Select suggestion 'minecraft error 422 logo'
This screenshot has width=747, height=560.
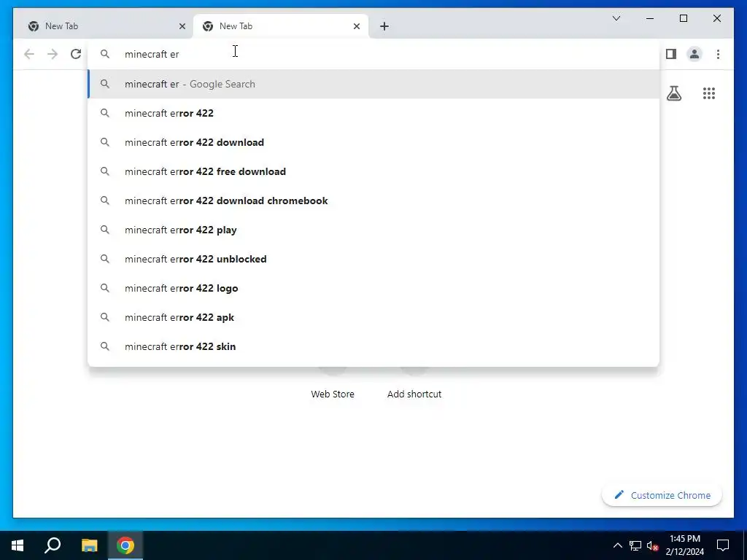(x=373, y=288)
